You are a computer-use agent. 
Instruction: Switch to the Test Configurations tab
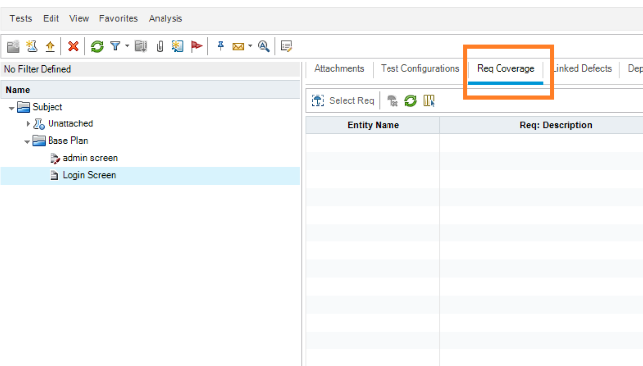click(420, 68)
